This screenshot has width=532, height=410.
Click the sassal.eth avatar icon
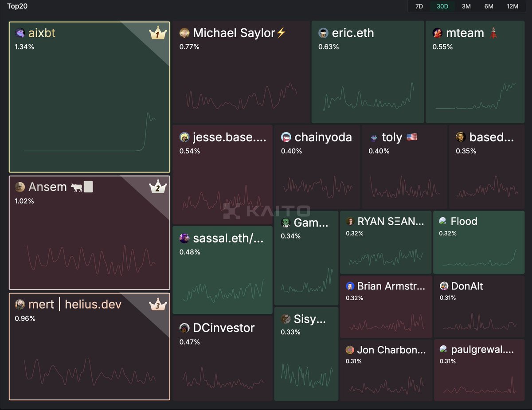pos(184,238)
